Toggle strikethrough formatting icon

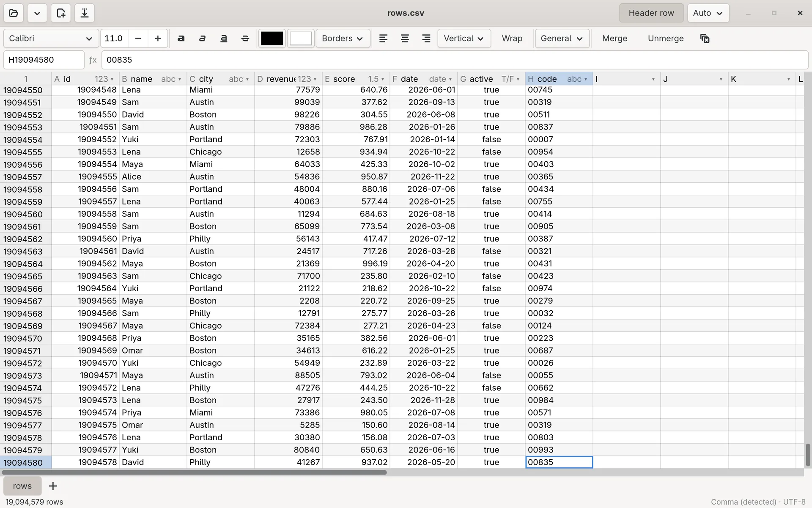click(x=245, y=39)
